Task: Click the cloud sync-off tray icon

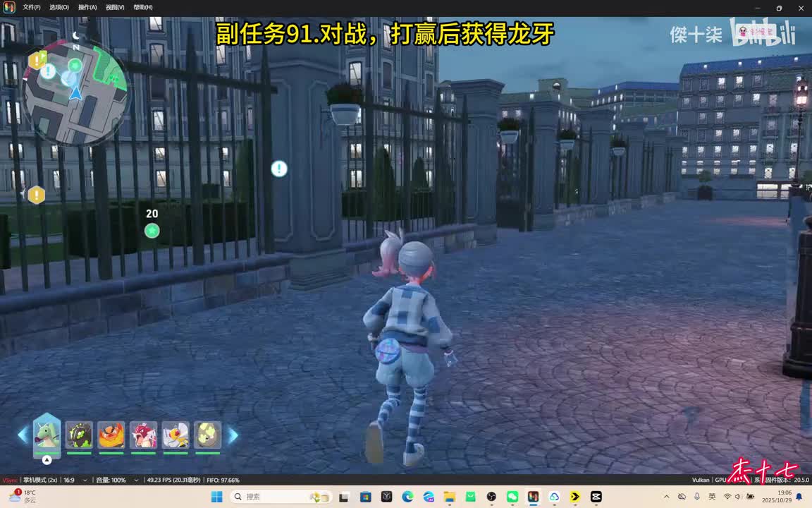Action: [x=682, y=497]
